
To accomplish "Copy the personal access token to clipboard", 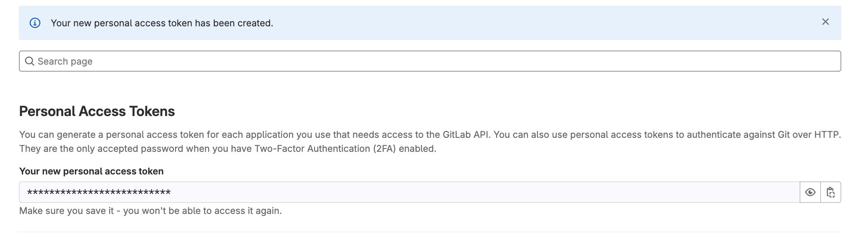I will coord(831,192).
